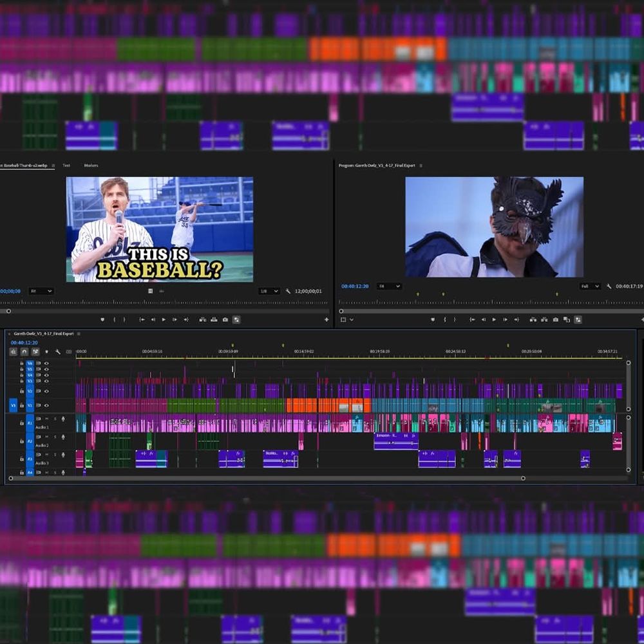Open Source monitor settings wrench

[x=288, y=291]
